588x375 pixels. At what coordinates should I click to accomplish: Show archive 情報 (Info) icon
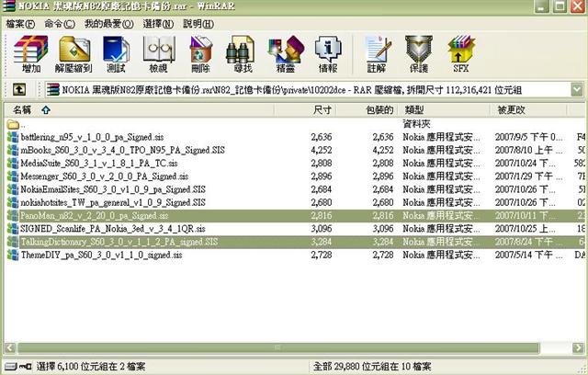(326, 54)
